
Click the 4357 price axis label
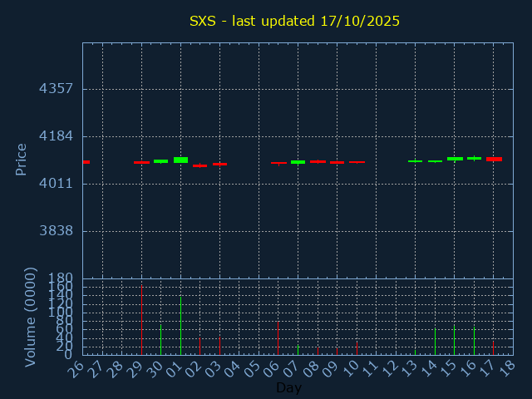(57, 89)
